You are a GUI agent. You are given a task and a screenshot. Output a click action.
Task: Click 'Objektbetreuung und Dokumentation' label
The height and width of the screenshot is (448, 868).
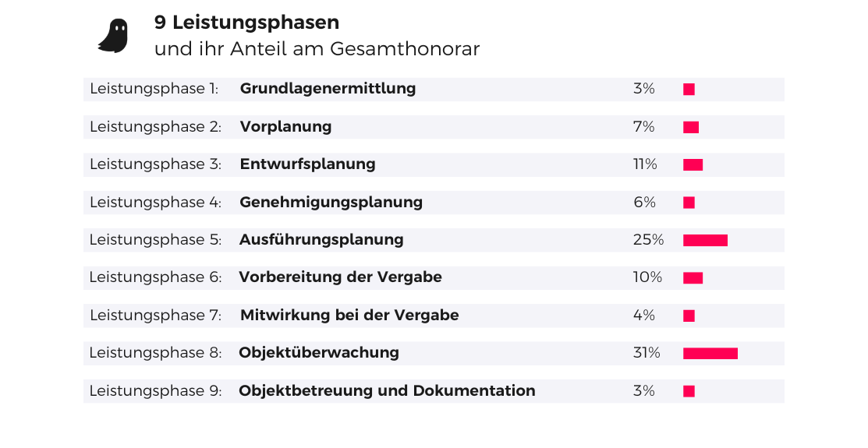[x=387, y=391]
